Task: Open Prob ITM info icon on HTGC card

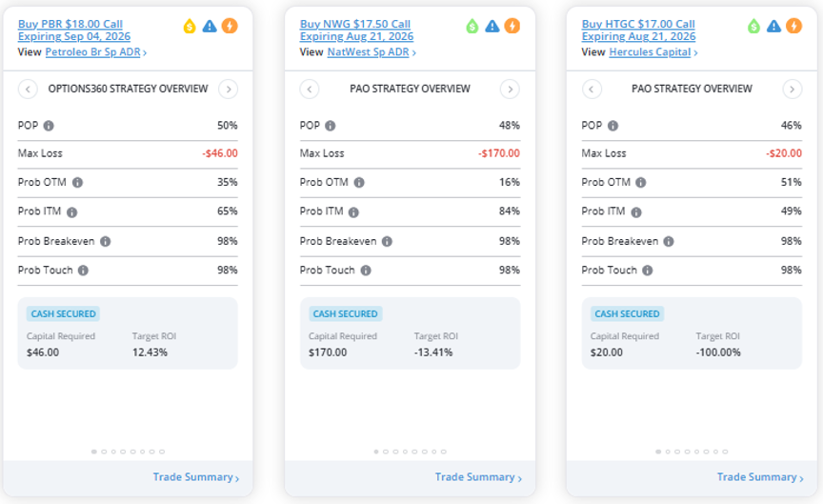Action: (635, 212)
